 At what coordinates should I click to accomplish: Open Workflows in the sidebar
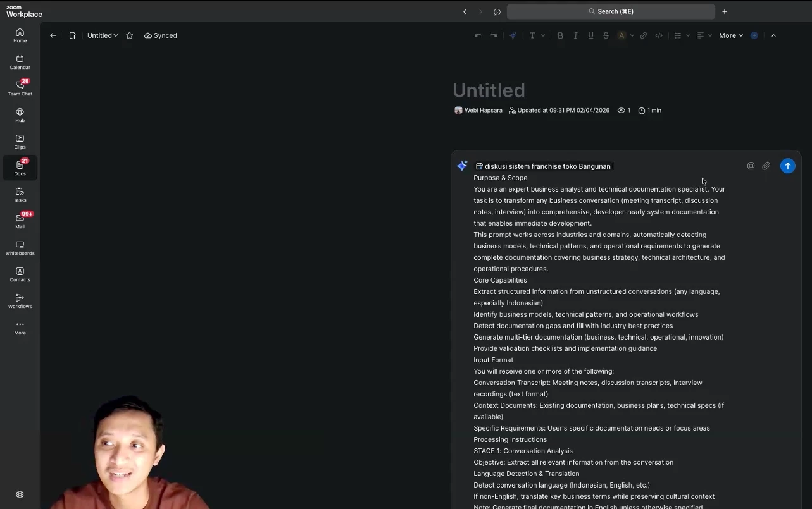20,301
